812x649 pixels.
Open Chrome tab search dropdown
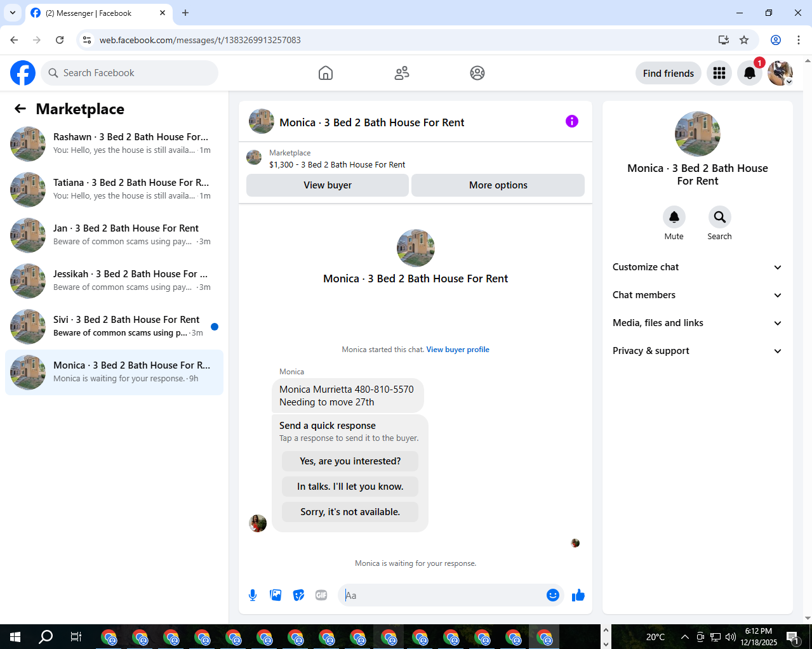point(13,13)
